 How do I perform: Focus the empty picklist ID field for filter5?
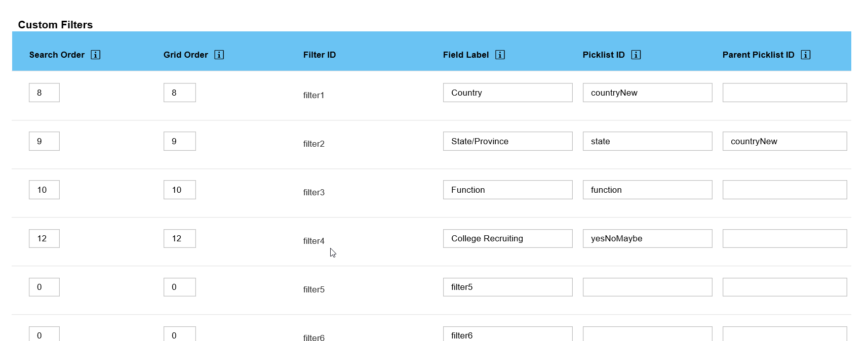647,287
